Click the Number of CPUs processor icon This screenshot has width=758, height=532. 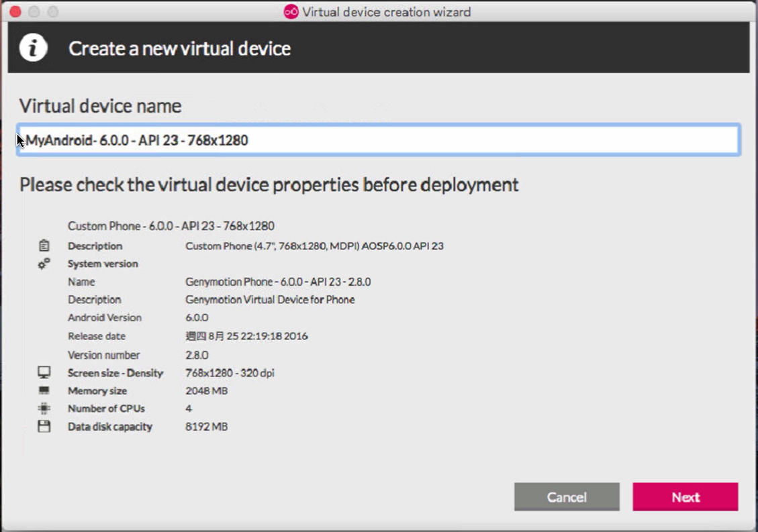click(44, 409)
